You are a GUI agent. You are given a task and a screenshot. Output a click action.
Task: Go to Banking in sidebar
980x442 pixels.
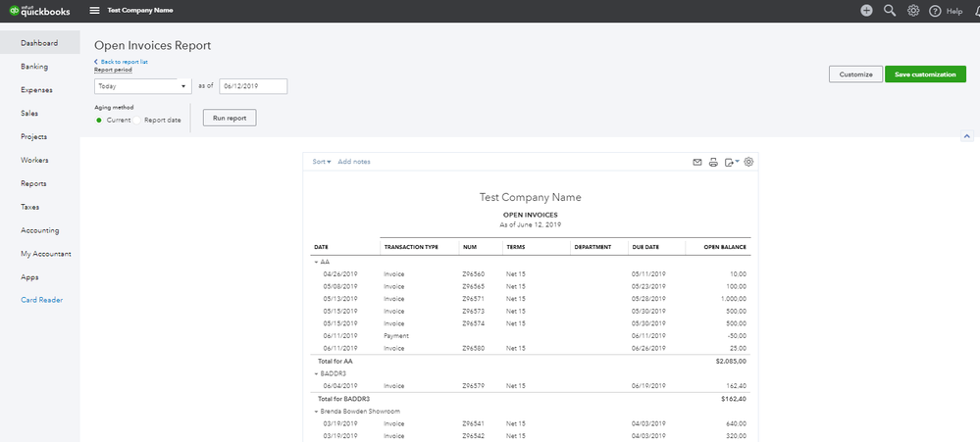coord(34,67)
